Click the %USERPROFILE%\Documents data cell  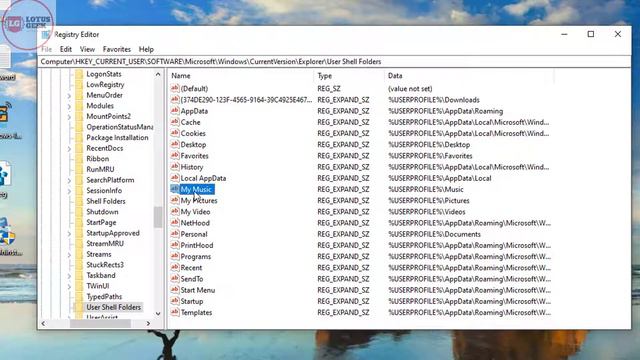pyautogui.click(x=434, y=234)
